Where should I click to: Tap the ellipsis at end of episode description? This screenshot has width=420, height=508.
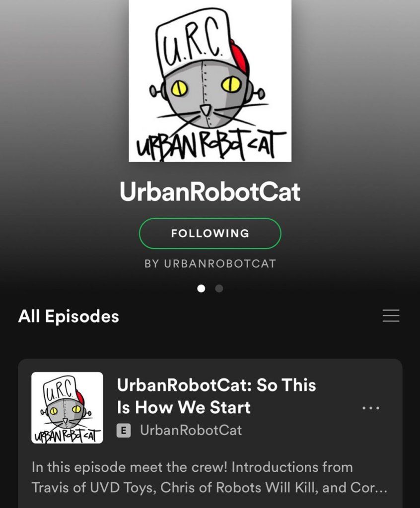click(x=381, y=488)
